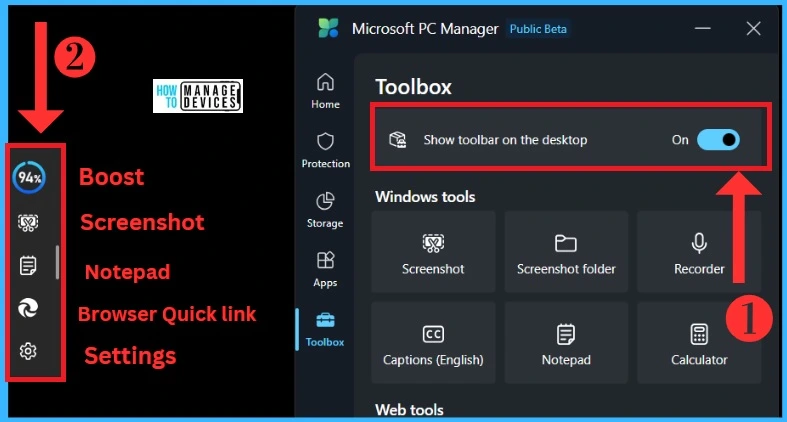Open Screenshot tool from the desktop toolbar
787x422 pixels.
click(28, 222)
